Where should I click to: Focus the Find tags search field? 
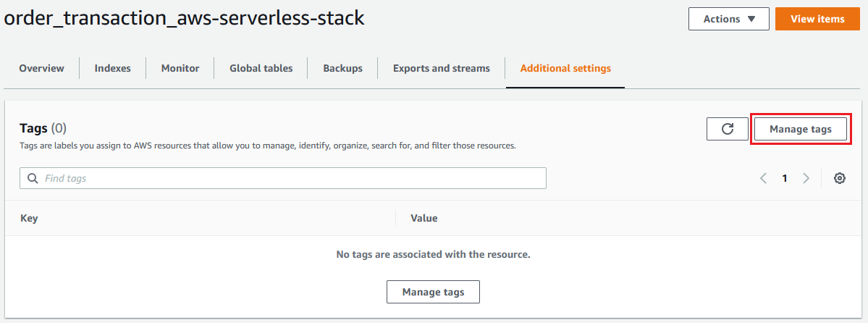click(290, 178)
